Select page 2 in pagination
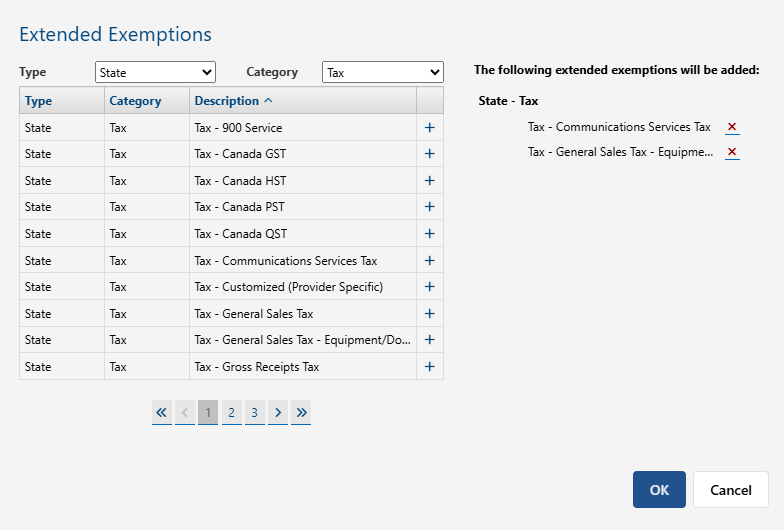The width and height of the screenshot is (784, 530). point(232,412)
